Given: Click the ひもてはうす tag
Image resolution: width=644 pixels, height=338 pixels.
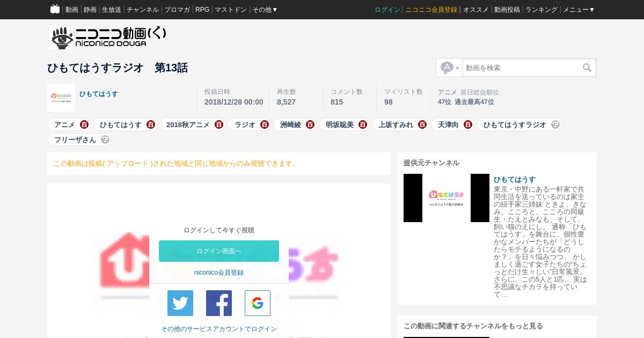Looking at the screenshot, I should coord(121,124).
